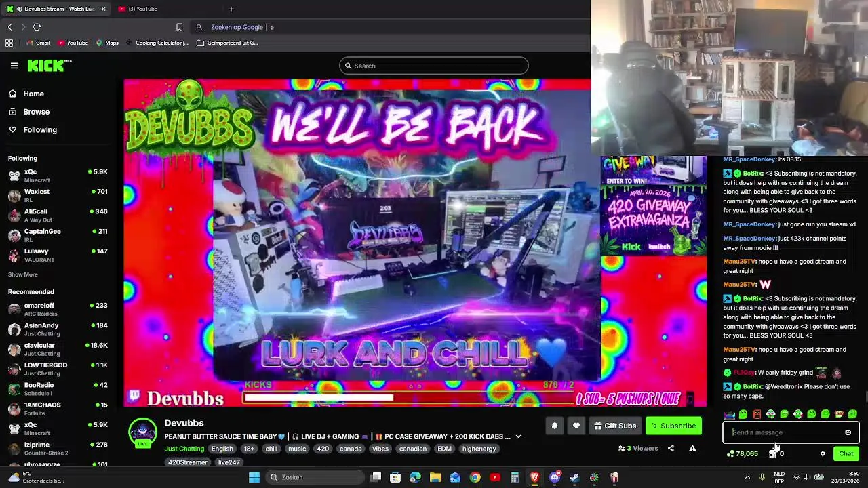Open Maps bookmark
This screenshot has width=868, height=488.
coord(108,43)
